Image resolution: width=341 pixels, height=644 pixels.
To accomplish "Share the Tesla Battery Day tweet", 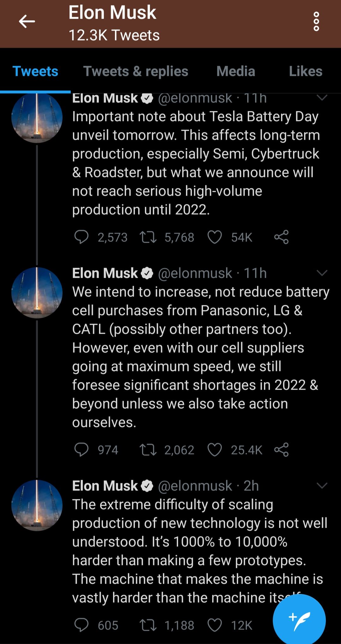I will click(x=281, y=237).
